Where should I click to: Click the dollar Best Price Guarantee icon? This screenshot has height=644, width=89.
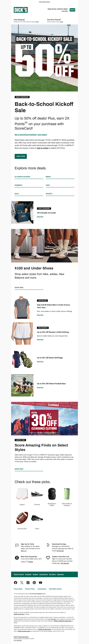(17, 558)
